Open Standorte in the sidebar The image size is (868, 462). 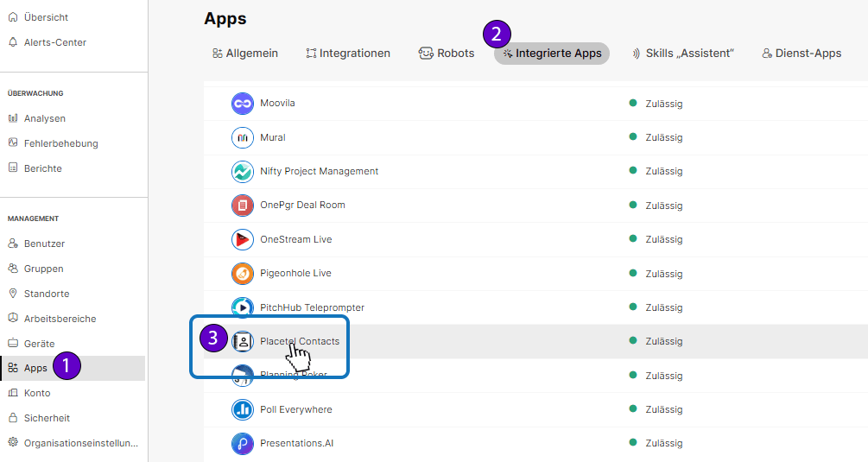point(47,294)
